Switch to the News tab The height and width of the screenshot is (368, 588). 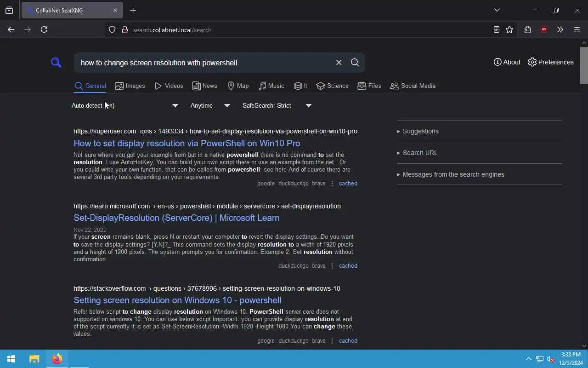click(204, 86)
